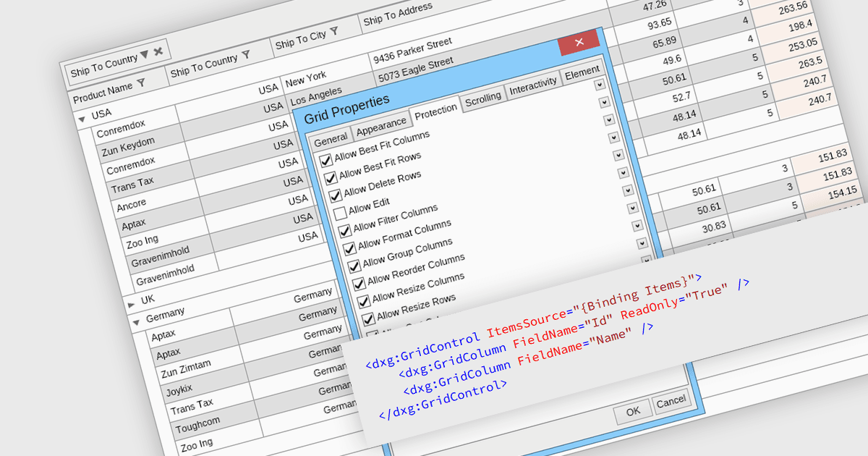Toggle sort arrow on Ship To Country group panel

point(144,54)
